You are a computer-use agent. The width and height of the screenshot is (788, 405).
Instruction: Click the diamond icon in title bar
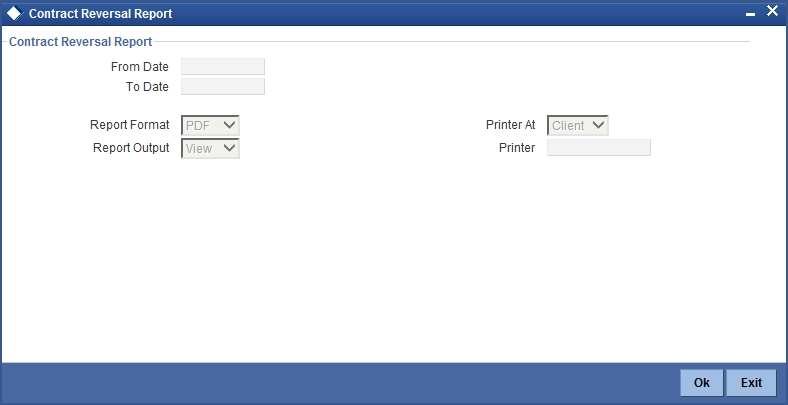pos(15,13)
